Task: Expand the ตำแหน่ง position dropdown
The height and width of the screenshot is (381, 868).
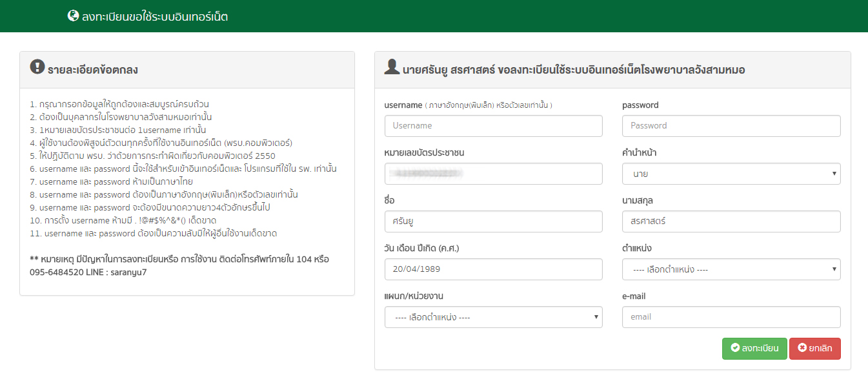Action: coord(731,269)
